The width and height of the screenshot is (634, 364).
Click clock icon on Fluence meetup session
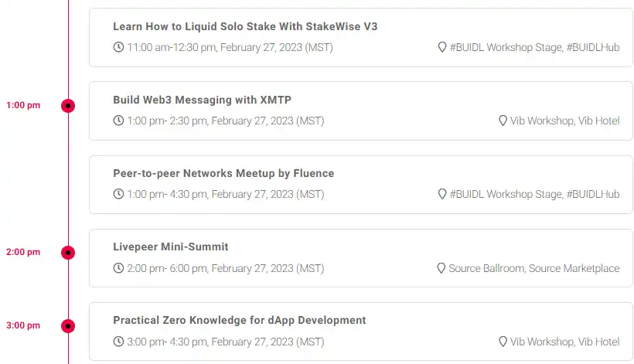(x=118, y=194)
